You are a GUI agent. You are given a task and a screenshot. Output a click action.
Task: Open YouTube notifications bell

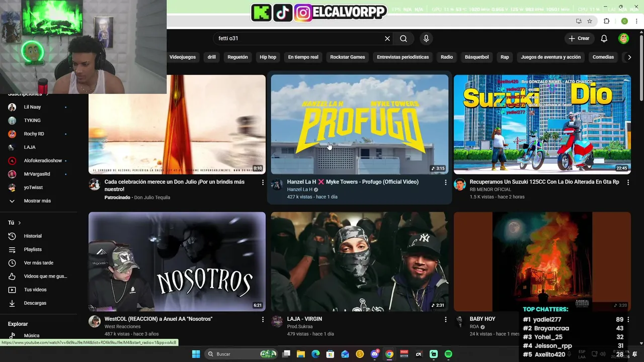pyautogui.click(x=604, y=39)
